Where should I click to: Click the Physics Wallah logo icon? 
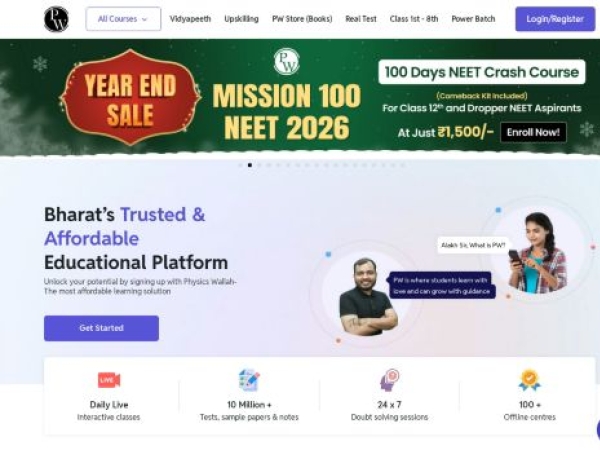point(57,19)
